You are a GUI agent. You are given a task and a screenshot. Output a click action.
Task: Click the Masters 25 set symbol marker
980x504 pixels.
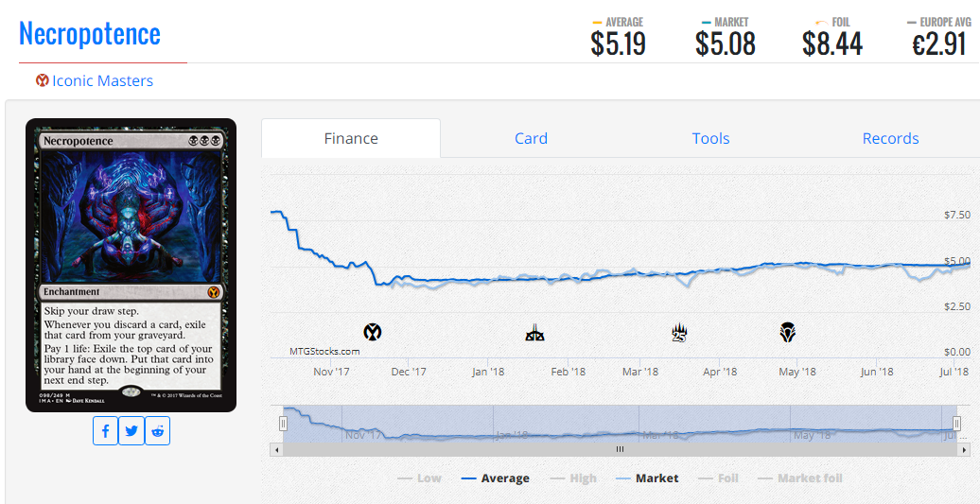(678, 332)
